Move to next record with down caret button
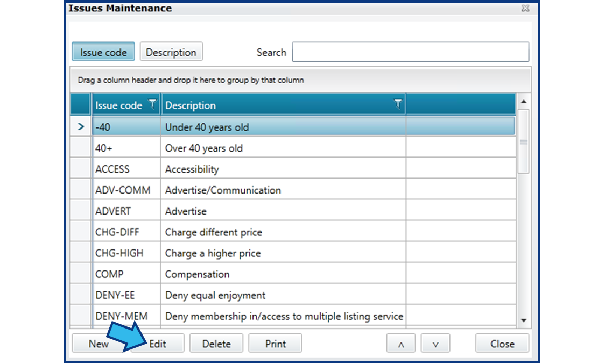Screen dimensions: 605x364 pos(435,343)
